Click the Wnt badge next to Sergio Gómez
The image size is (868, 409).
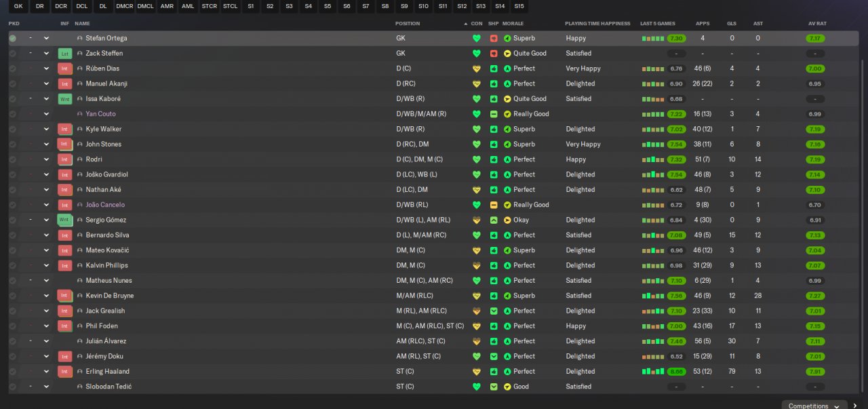tap(64, 220)
